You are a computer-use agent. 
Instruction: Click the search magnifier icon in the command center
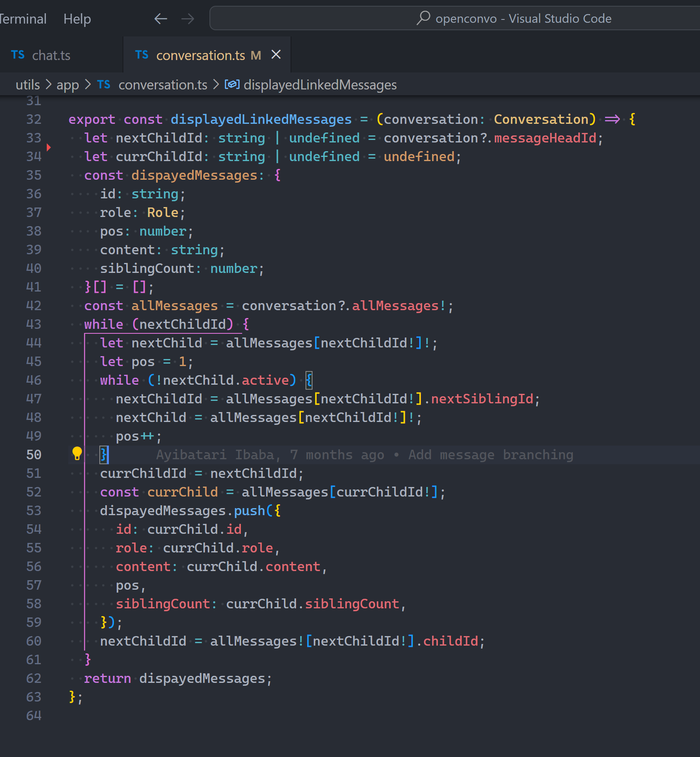[x=423, y=18]
